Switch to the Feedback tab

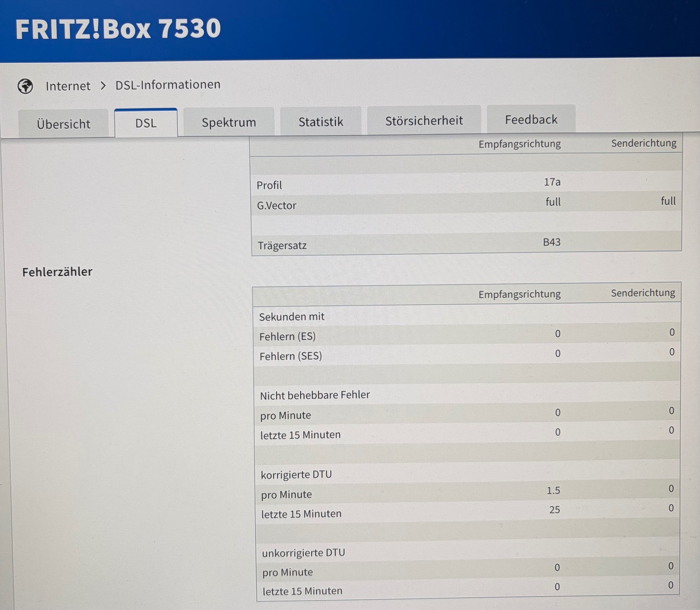(x=531, y=119)
